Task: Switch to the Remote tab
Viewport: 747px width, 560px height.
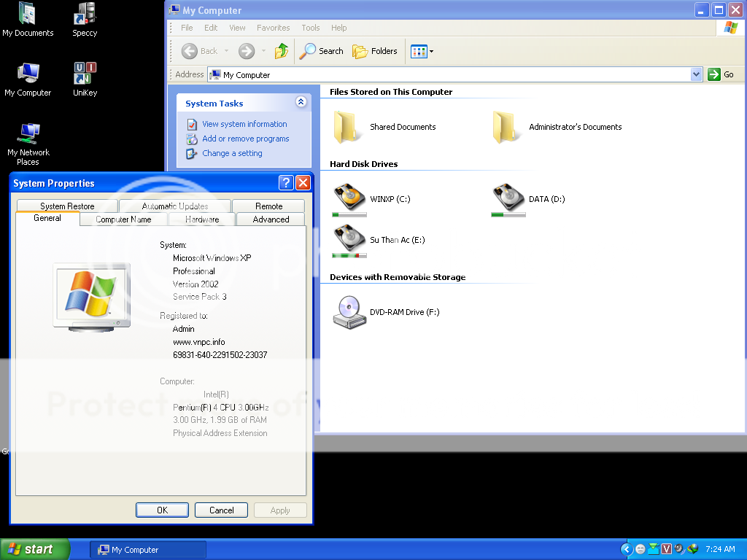Action: pos(268,206)
